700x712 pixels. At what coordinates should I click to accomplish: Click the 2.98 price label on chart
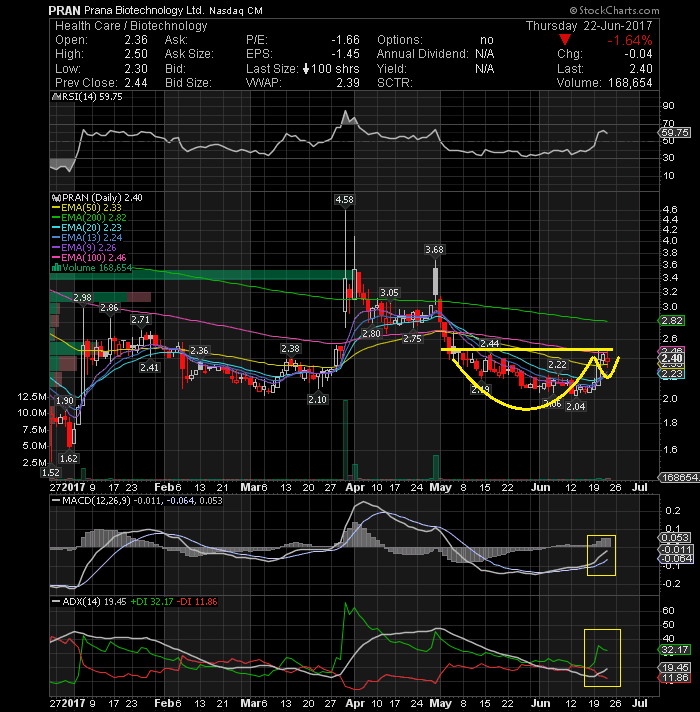click(x=83, y=297)
